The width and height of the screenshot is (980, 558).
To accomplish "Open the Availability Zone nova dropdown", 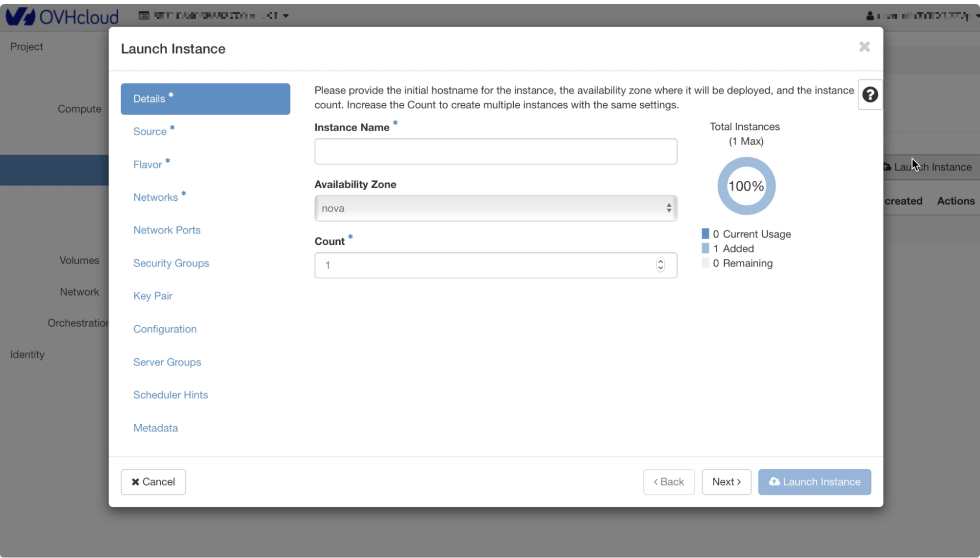I will coord(495,208).
